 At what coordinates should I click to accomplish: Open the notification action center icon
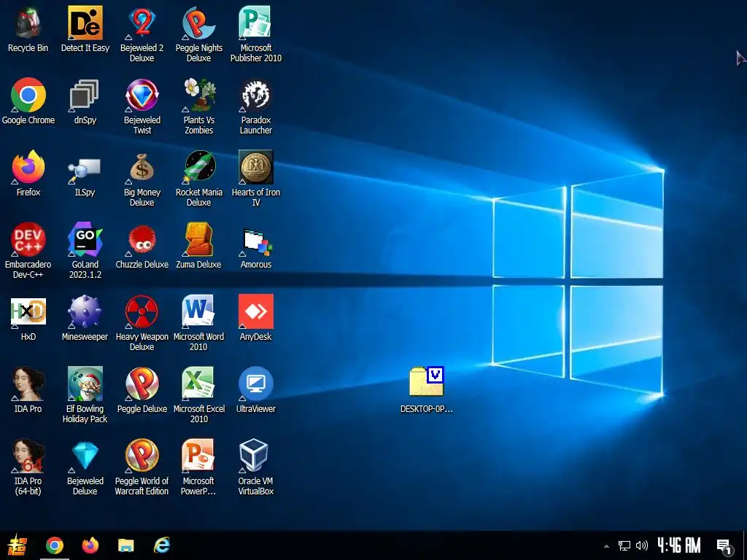724,546
